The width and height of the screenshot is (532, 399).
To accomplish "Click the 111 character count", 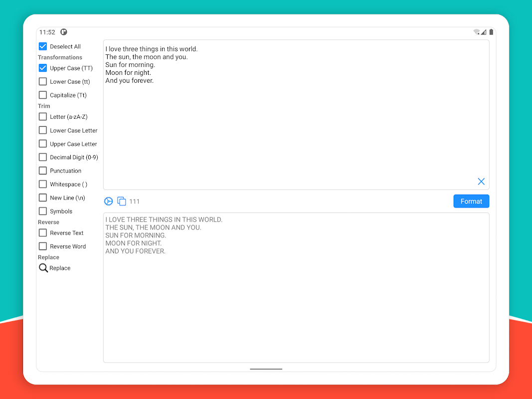I will coord(134,201).
